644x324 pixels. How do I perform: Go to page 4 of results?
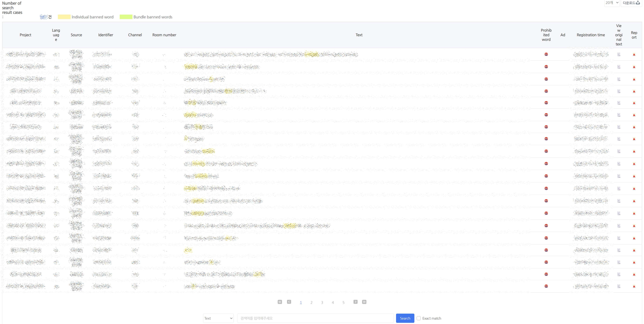click(x=333, y=302)
